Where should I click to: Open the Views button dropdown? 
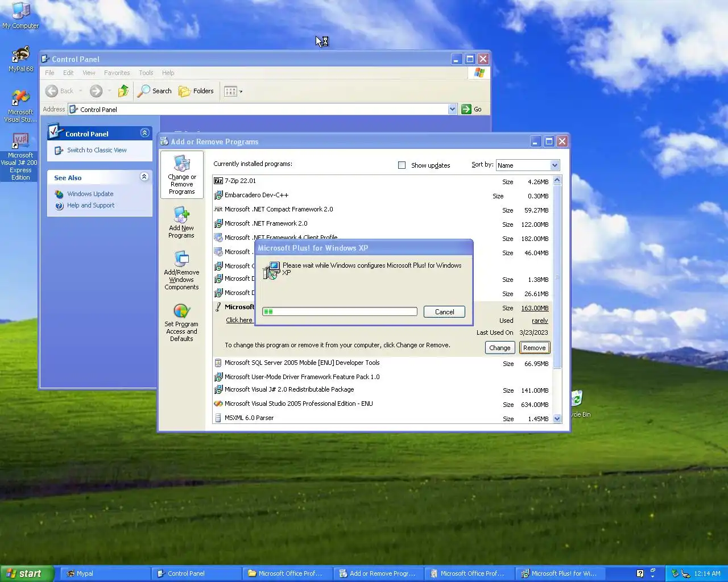[233, 91]
